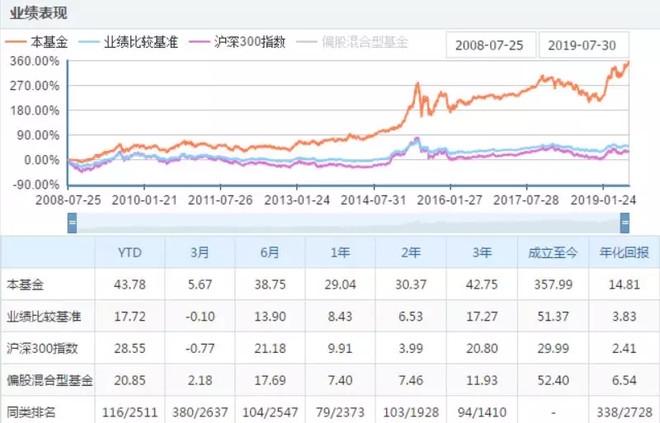
Task: Select the 成立至今 column header
Action: pos(553,253)
